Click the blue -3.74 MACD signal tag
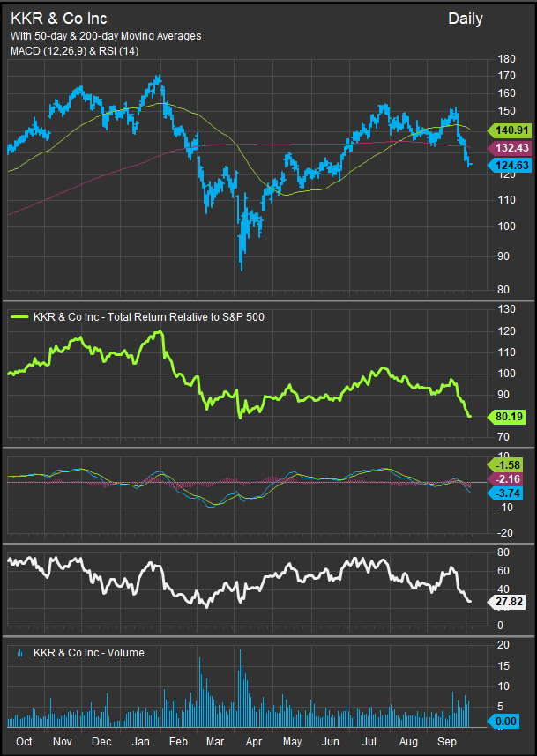 511,493
